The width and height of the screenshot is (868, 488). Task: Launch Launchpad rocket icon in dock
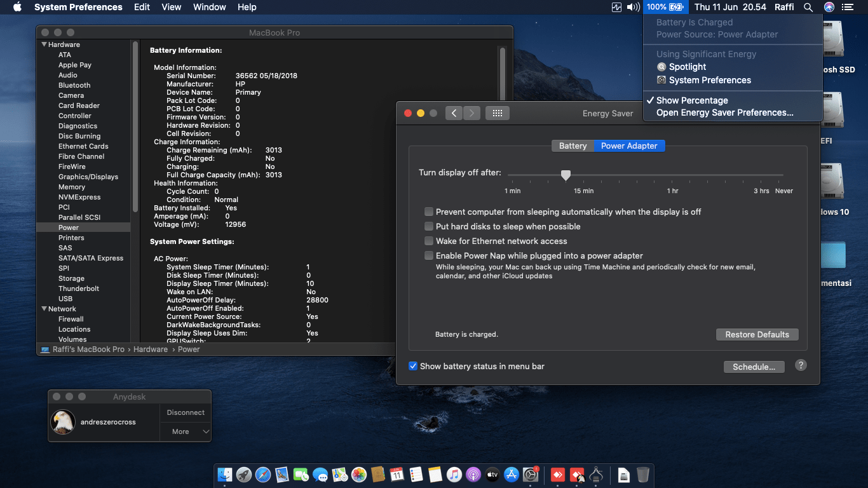(244, 475)
